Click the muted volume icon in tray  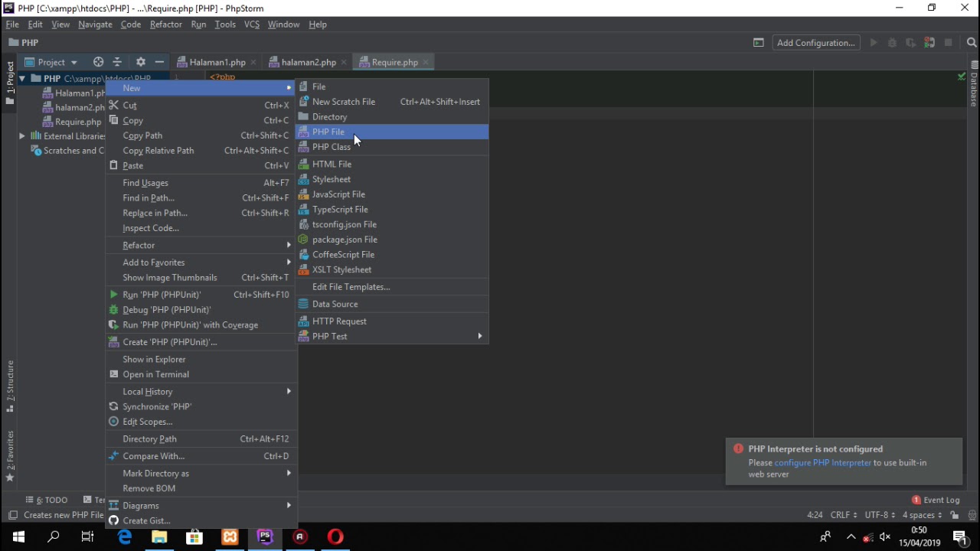[885, 536]
